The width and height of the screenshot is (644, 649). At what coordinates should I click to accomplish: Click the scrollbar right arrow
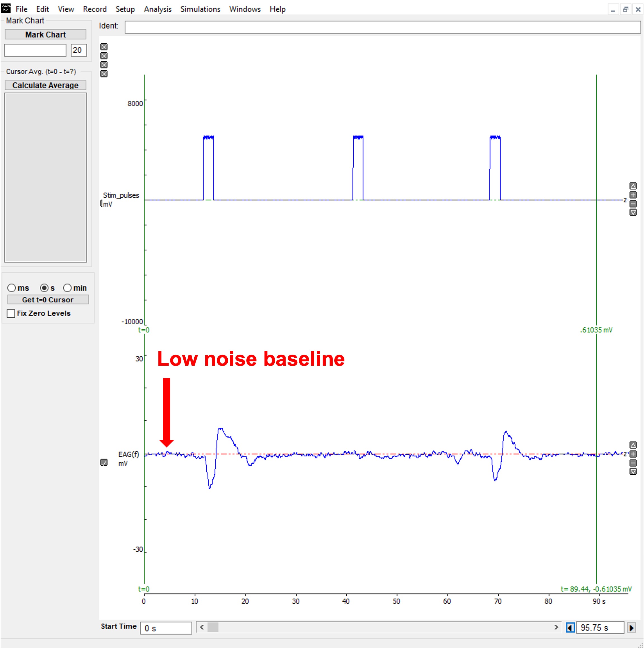pyautogui.click(x=556, y=627)
